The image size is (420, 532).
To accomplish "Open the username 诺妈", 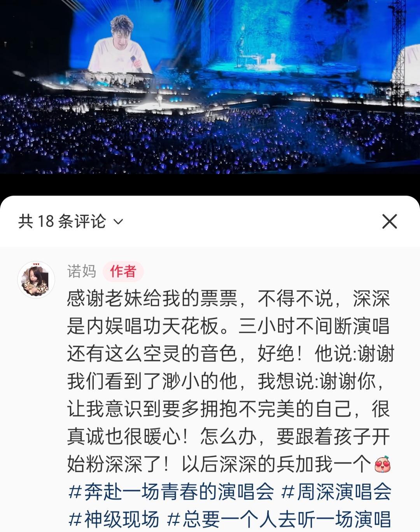I will (82, 271).
